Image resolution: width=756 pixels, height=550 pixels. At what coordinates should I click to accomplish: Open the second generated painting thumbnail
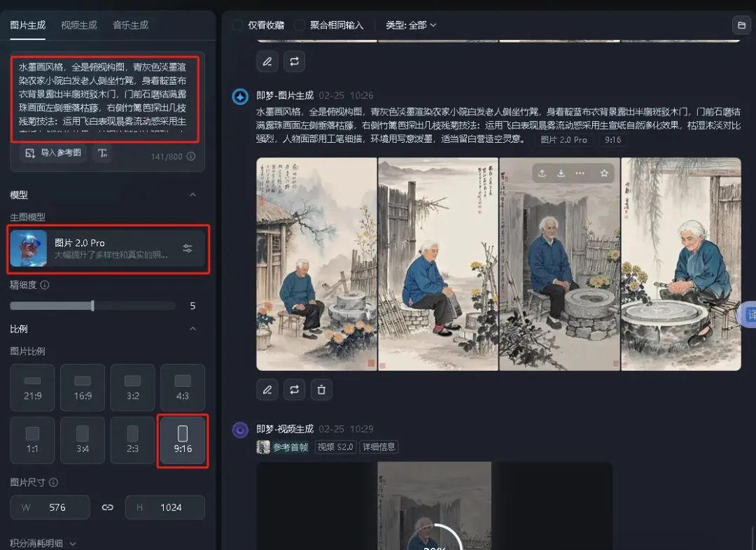tap(437, 265)
